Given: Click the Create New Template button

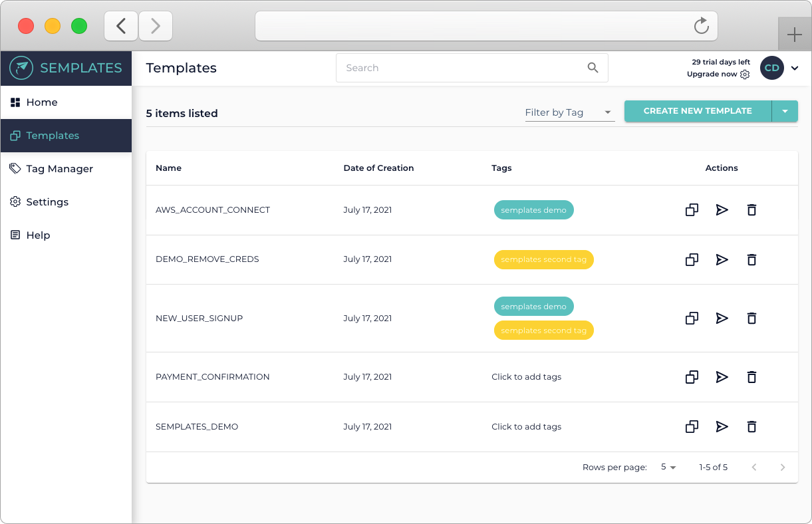Looking at the screenshot, I should click(x=698, y=111).
